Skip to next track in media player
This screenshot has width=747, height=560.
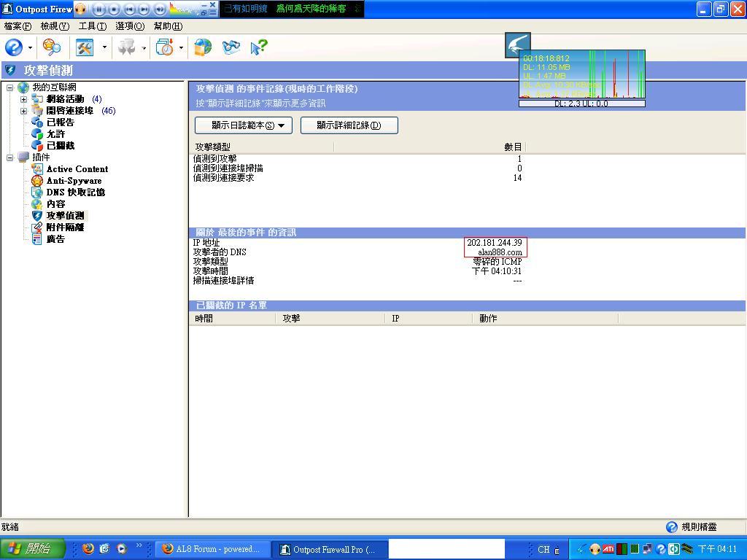(x=144, y=9)
